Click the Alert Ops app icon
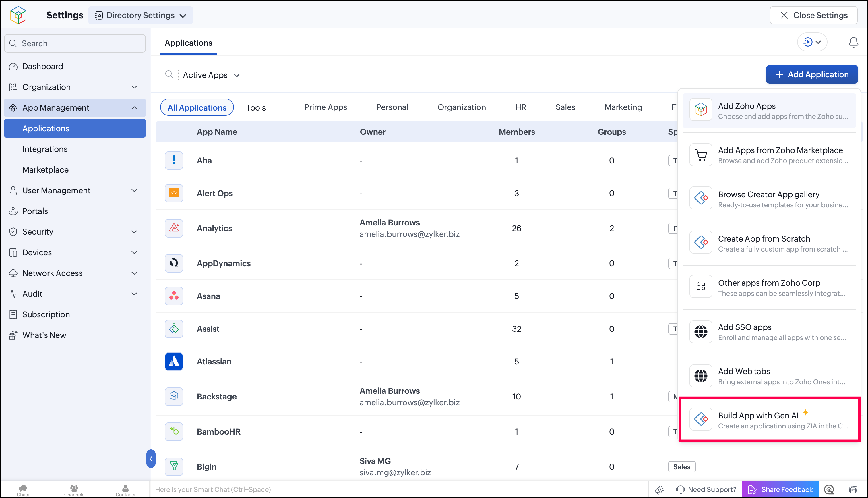Screen dimensions: 868x498 coord(174,193)
